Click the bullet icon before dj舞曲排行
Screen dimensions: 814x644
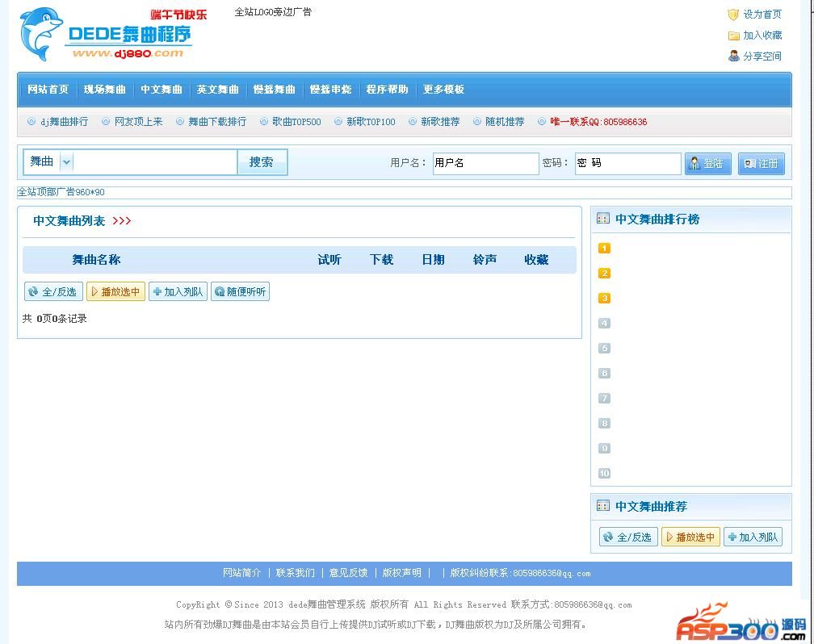pos(31,121)
